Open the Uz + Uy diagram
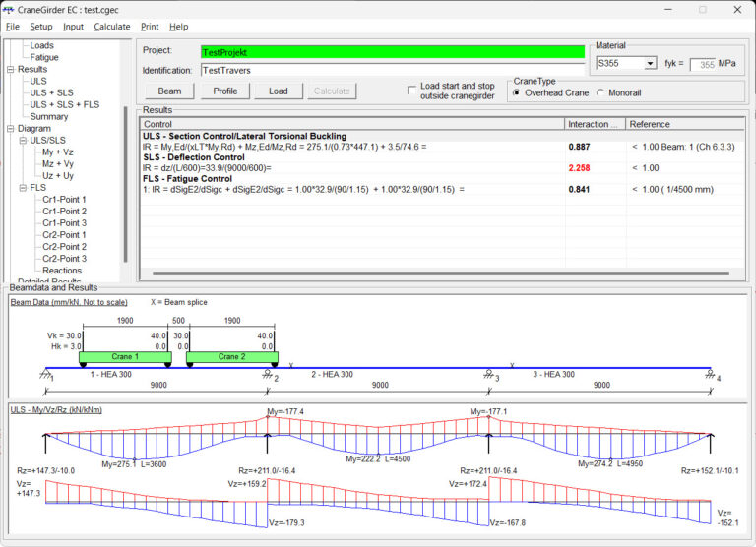Screen dimensions: 756x547 [57, 175]
